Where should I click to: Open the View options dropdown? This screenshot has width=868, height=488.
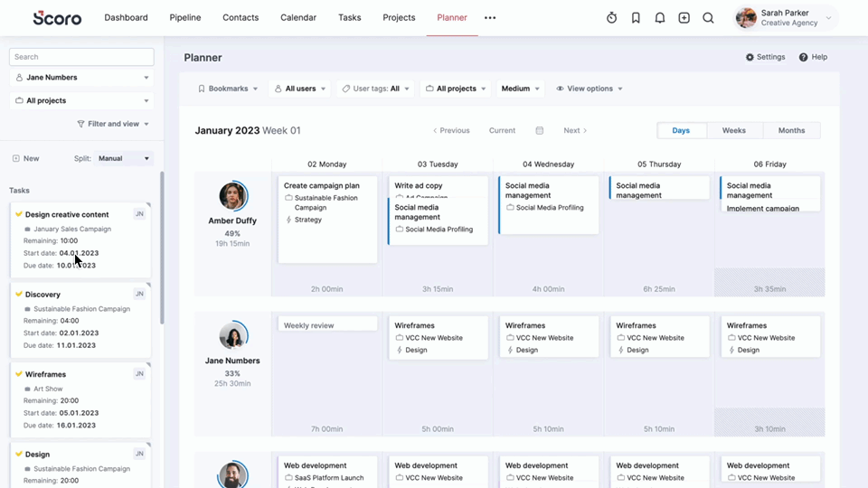click(589, 89)
